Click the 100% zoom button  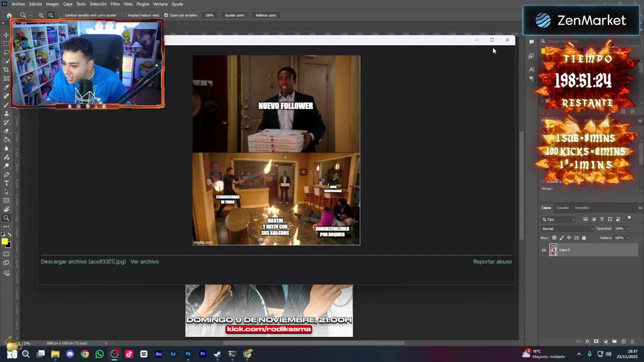(209, 15)
